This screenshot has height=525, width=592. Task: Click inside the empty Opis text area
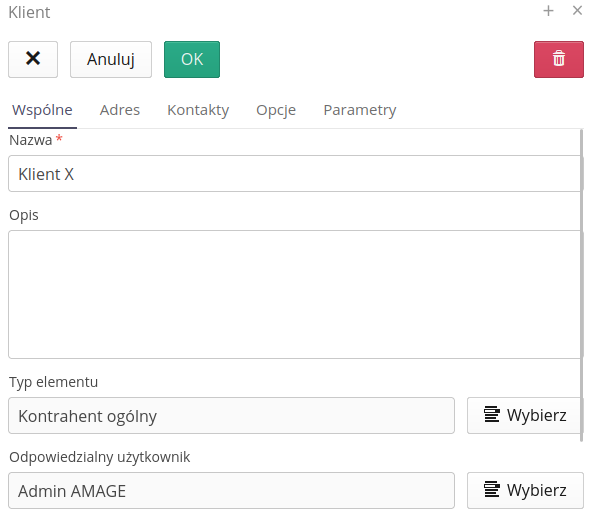[x=294, y=294]
